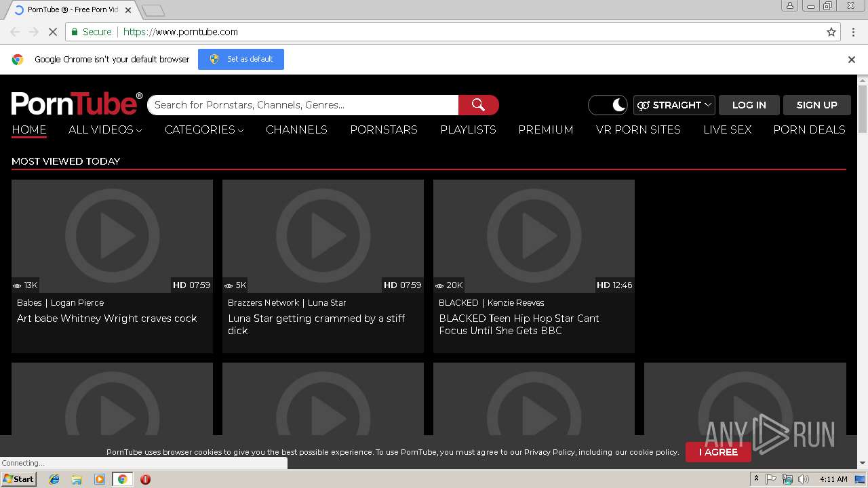Click the SIGN UP button
This screenshot has width=868, height=488.
(x=816, y=105)
